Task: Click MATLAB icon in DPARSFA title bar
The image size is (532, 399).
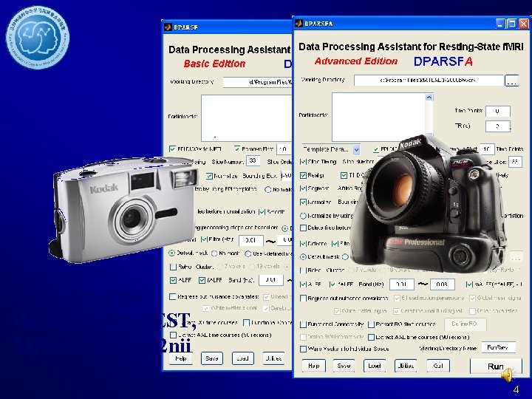Action: coord(299,24)
